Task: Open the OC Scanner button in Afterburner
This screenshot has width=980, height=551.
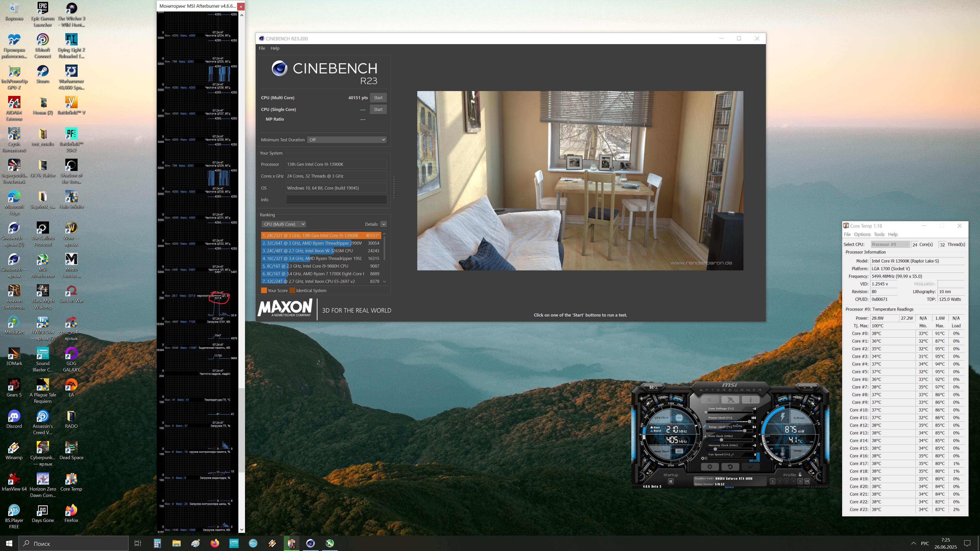Action: coord(654,387)
